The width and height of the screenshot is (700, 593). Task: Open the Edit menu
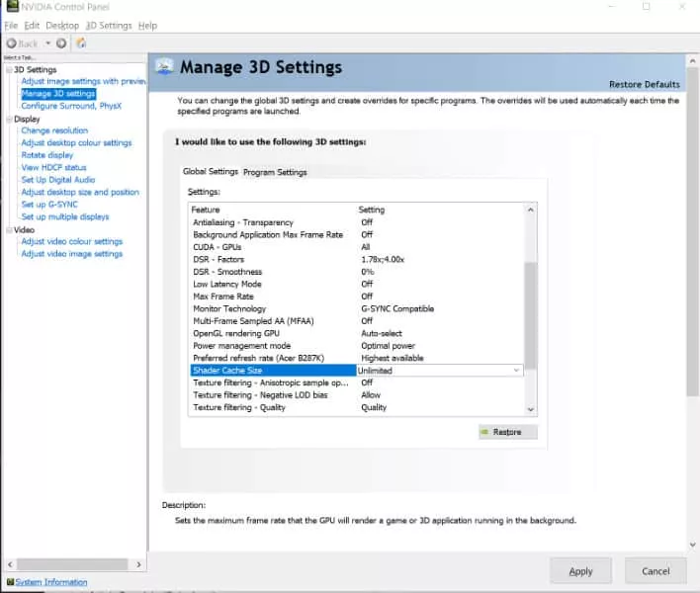32,26
